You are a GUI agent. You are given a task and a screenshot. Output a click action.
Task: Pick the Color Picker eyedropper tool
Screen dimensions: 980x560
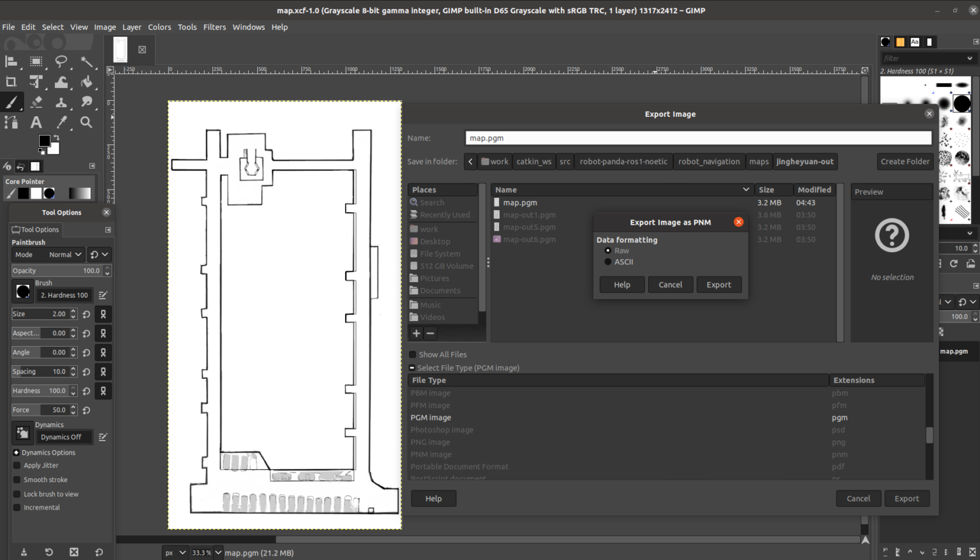[61, 123]
